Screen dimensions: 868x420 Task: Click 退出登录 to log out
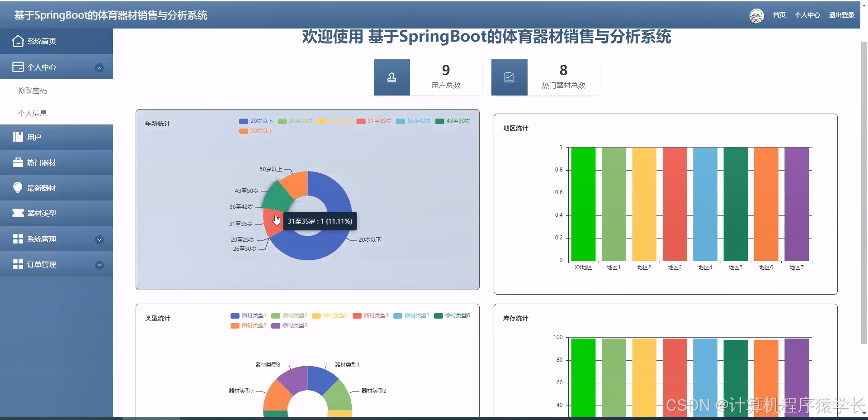point(842,15)
